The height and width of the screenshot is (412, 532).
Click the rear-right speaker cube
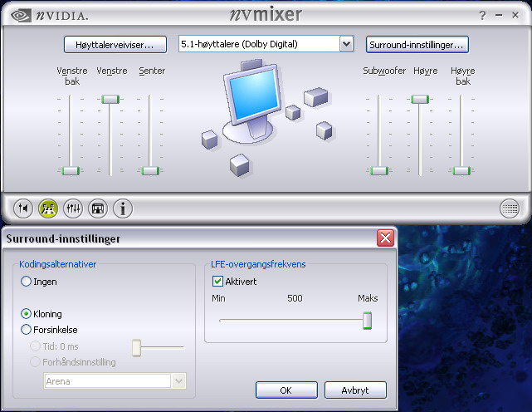coord(324,130)
